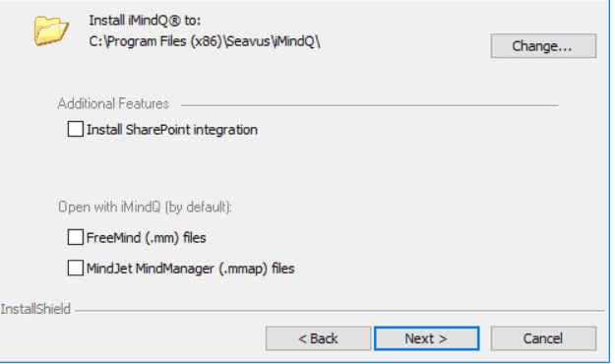615x364 pixels.
Task: Click the 'Install SharePoint integration' label text
Action: click(172, 130)
